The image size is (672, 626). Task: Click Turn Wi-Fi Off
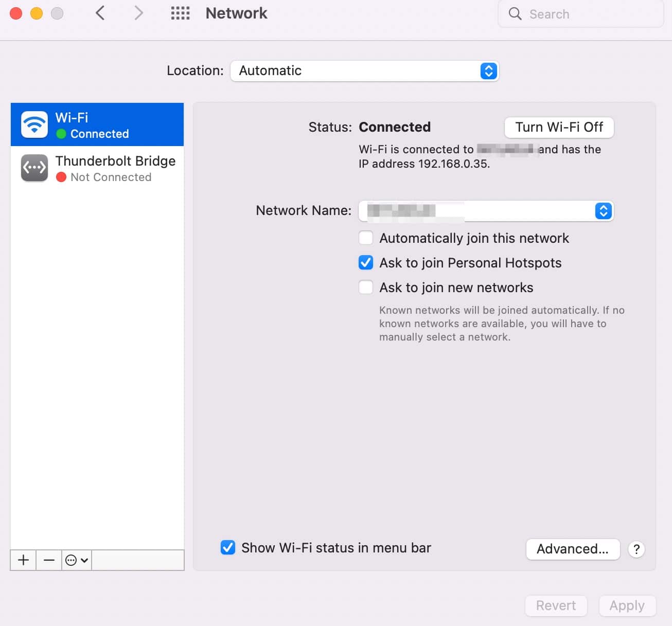(559, 127)
